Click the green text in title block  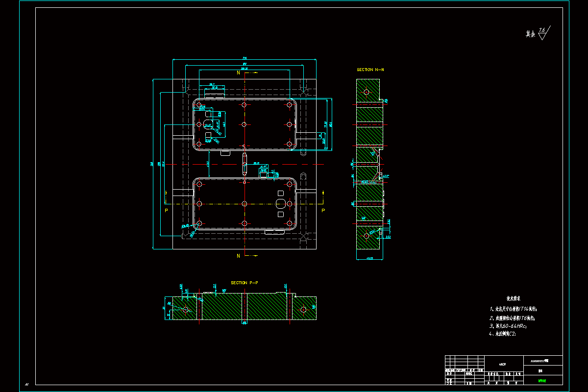click(x=541, y=380)
